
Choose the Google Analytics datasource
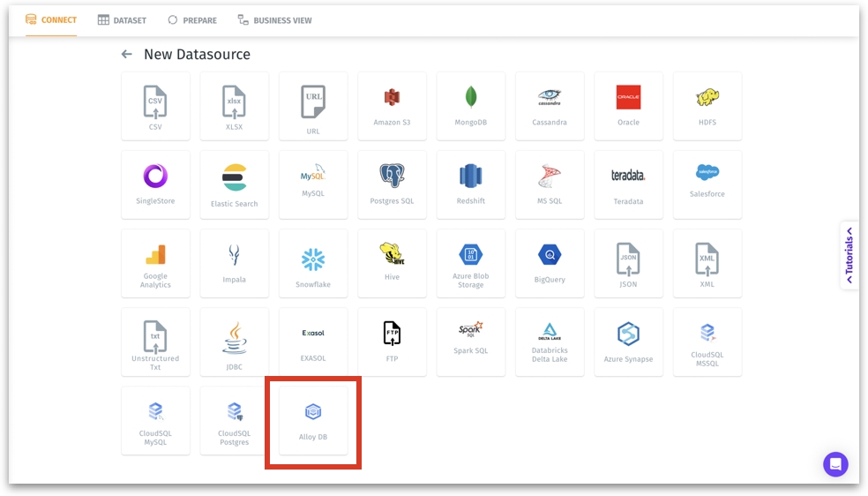(155, 264)
